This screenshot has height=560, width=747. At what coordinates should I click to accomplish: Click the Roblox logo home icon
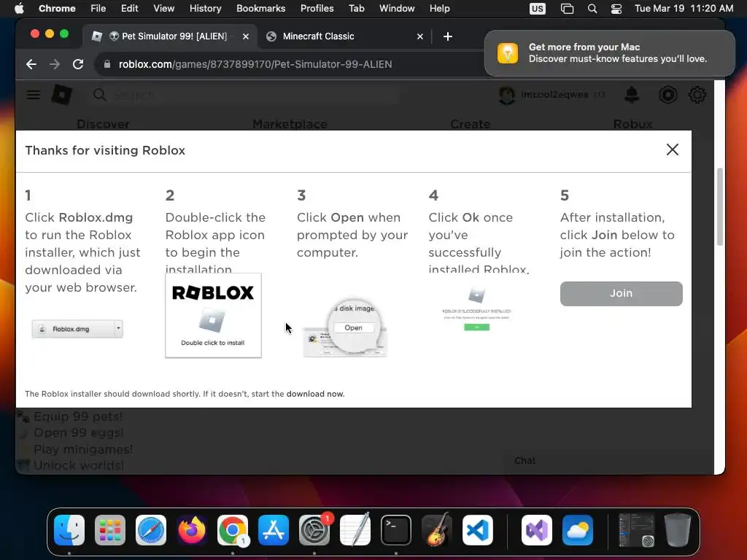61,95
